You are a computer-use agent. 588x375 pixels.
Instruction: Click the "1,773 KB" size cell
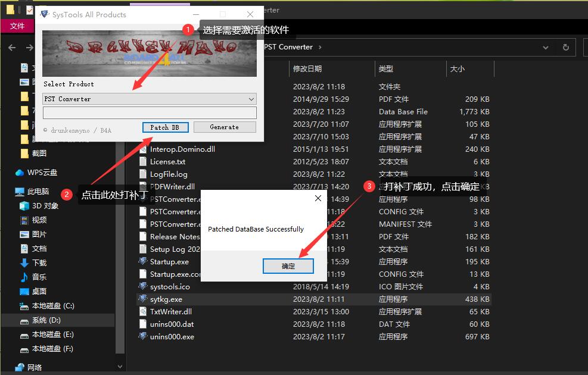point(474,112)
